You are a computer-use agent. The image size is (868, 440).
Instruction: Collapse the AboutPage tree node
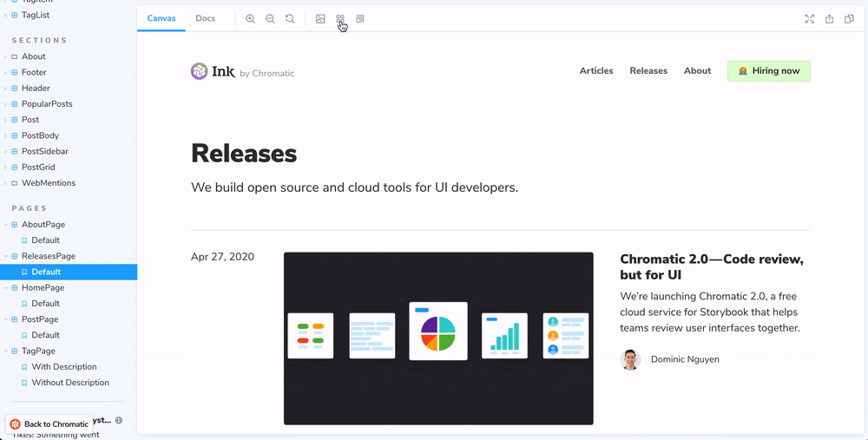pos(5,225)
